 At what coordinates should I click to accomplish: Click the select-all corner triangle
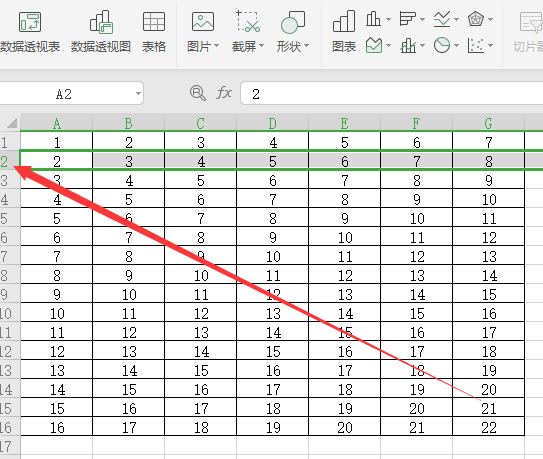coord(12,123)
